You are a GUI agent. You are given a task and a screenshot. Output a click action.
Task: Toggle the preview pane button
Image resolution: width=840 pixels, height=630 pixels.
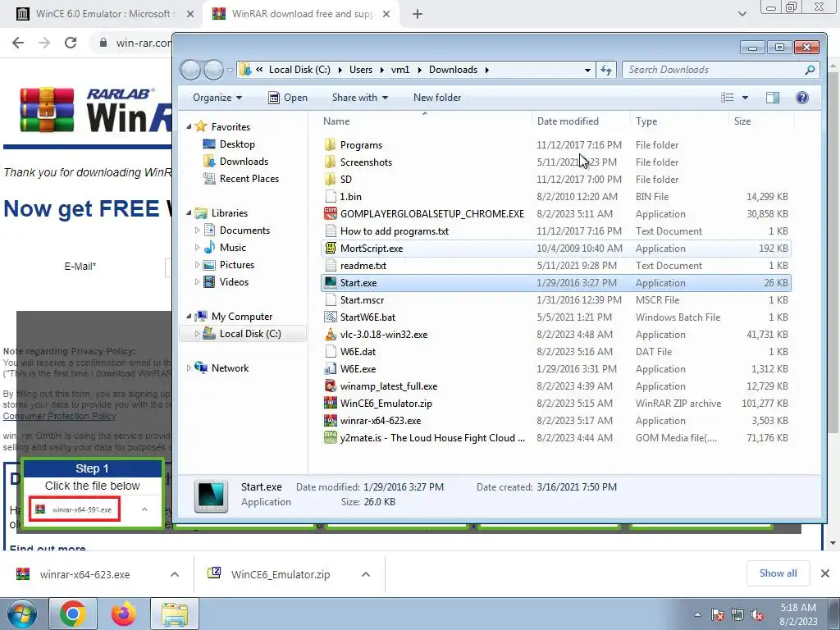tap(773, 98)
